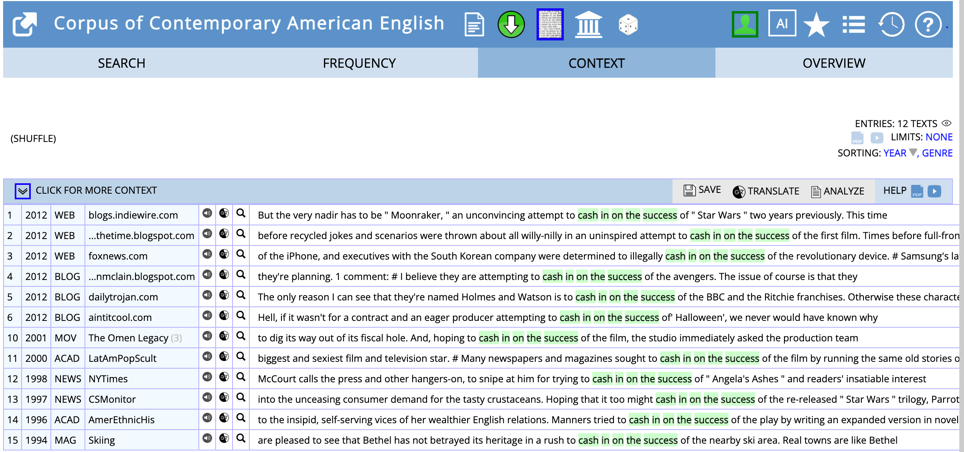Click the help question mark icon

pyautogui.click(x=928, y=25)
